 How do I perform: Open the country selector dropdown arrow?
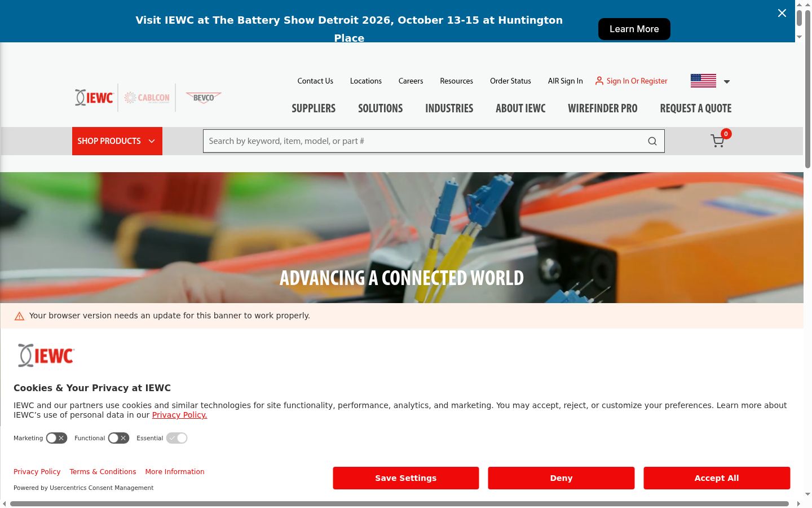coord(727,82)
